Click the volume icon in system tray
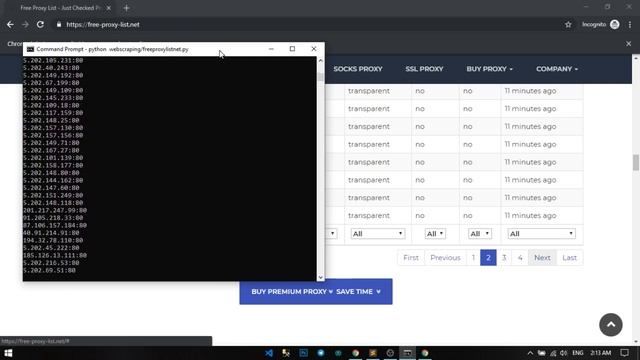The height and width of the screenshot is (360, 640). coord(564,353)
